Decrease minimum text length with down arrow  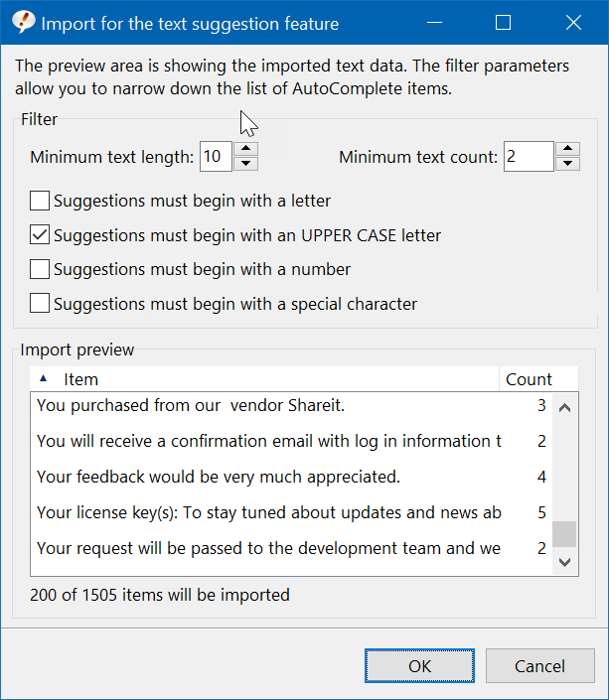pyautogui.click(x=245, y=164)
